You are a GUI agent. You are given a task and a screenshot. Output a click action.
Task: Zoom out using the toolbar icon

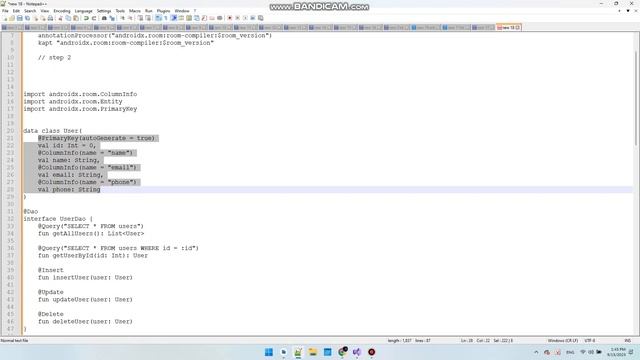pos(130,18)
